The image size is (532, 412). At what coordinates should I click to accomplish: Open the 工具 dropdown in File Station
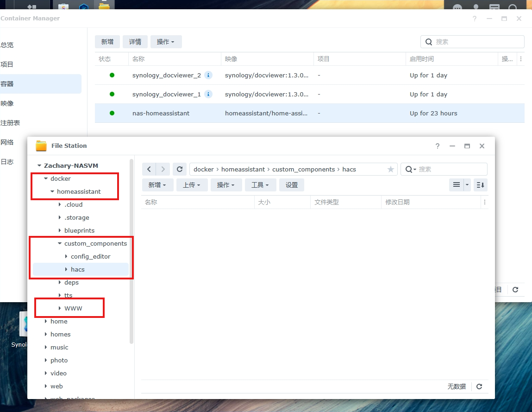point(260,185)
